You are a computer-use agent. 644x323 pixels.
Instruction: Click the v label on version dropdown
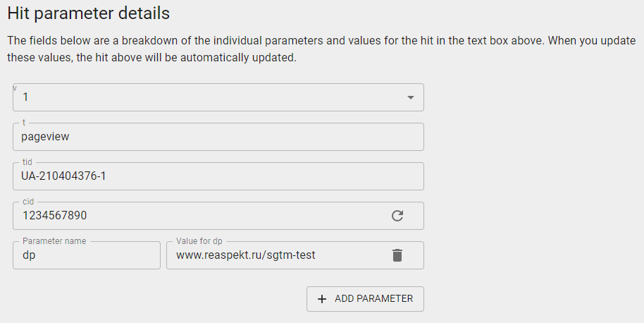[x=16, y=88]
